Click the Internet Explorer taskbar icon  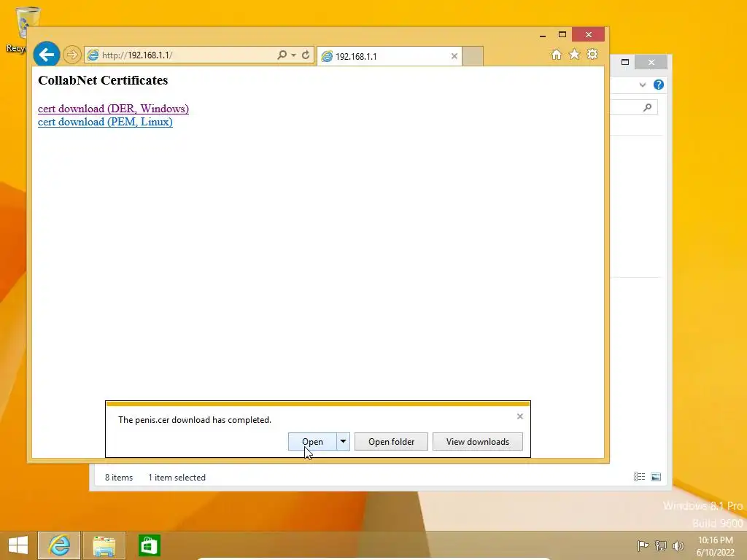pos(59,545)
